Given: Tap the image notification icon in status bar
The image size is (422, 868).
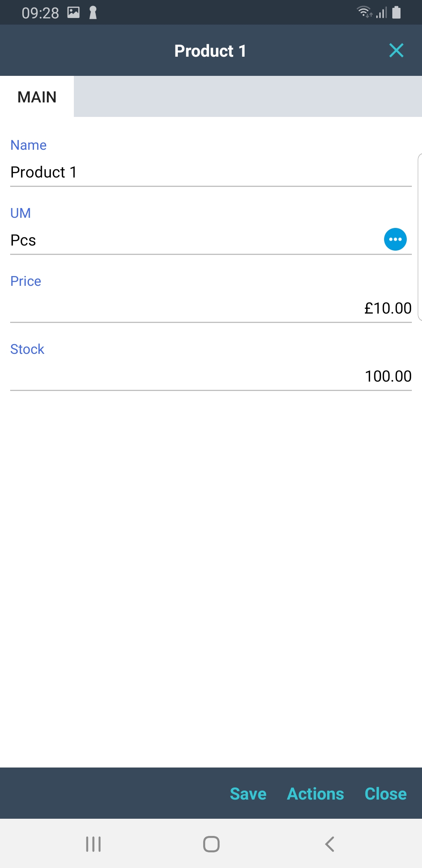Looking at the screenshot, I should pos(73,13).
